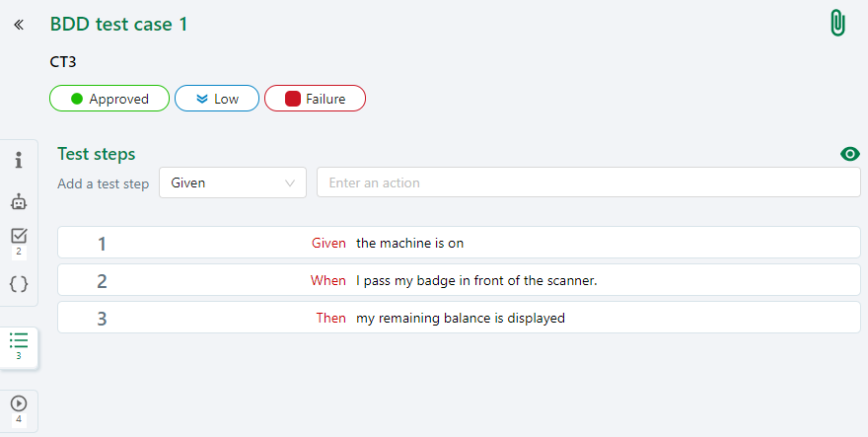Open the robot automation sidebar icon
The image size is (868, 437).
point(19,201)
